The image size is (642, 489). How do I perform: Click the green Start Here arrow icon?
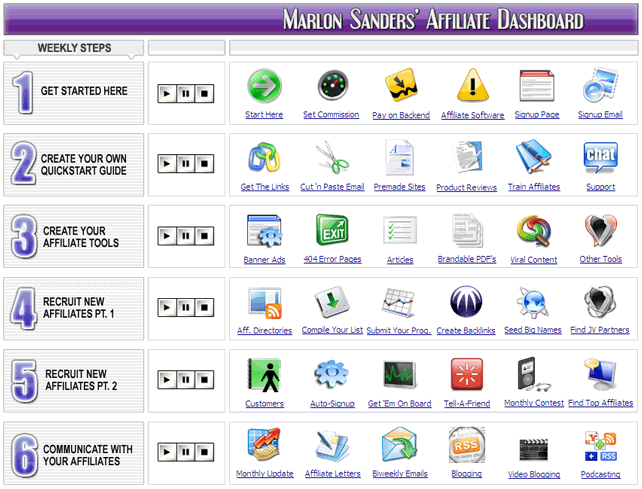[264, 87]
